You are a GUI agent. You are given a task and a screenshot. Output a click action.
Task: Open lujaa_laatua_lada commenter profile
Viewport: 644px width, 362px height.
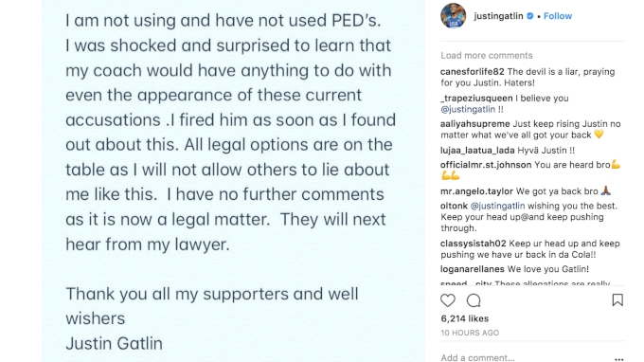point(477,151)
